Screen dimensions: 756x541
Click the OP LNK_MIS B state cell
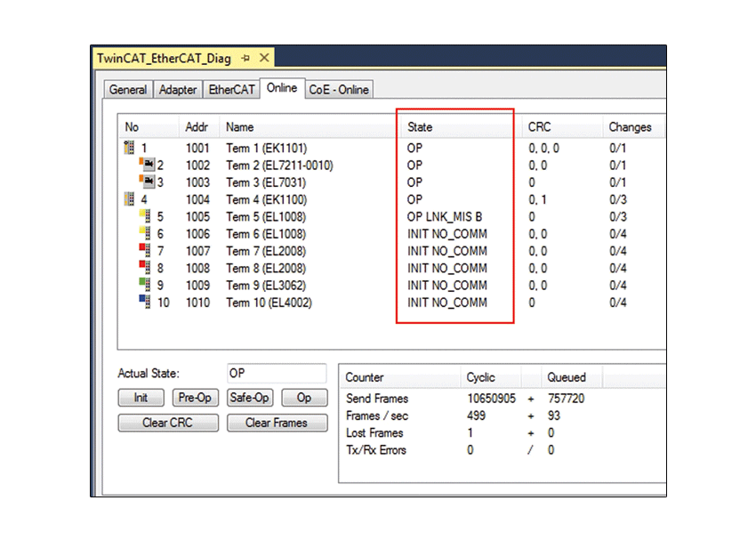tap(445, 217)
